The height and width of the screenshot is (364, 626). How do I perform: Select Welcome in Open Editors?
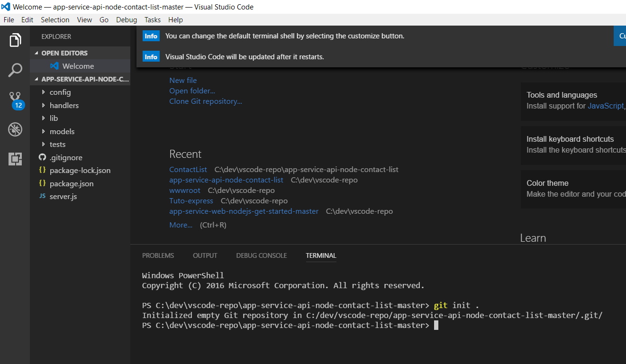80,66
